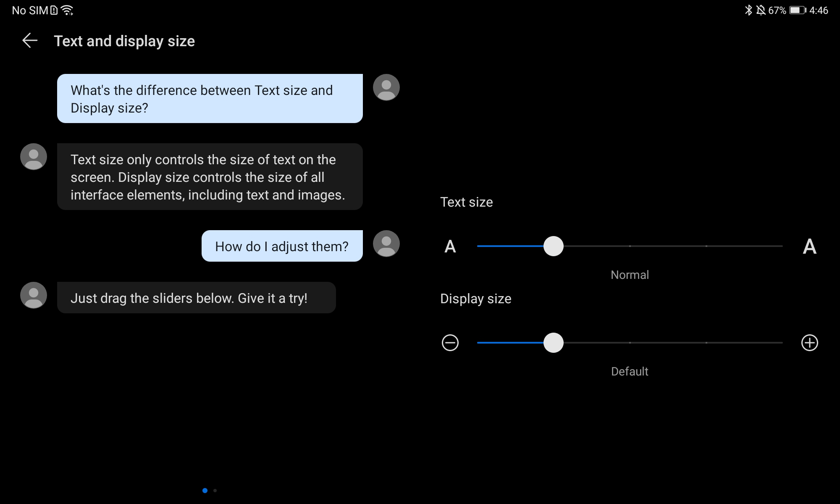Tap the muted notification bell icon

[x=761, y=10]
